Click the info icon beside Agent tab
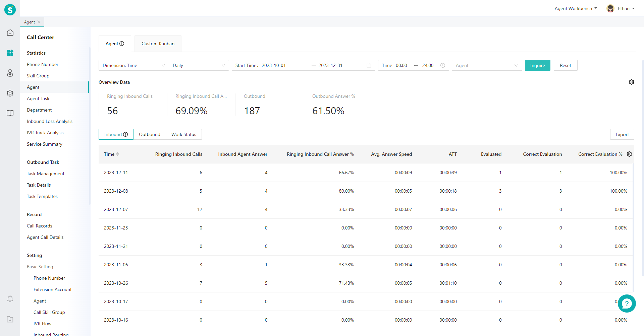The width and height of the screenshot is (644, 336). (122, 44)
